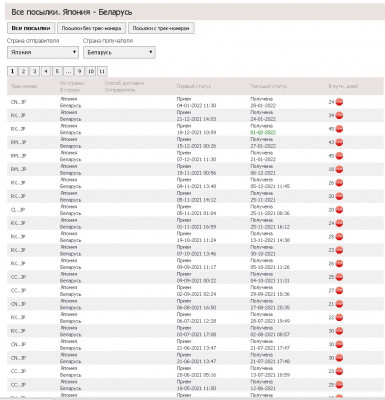
Task: Click first status date 02-09-2021 02:24
Action: click(x=196, y=294)
